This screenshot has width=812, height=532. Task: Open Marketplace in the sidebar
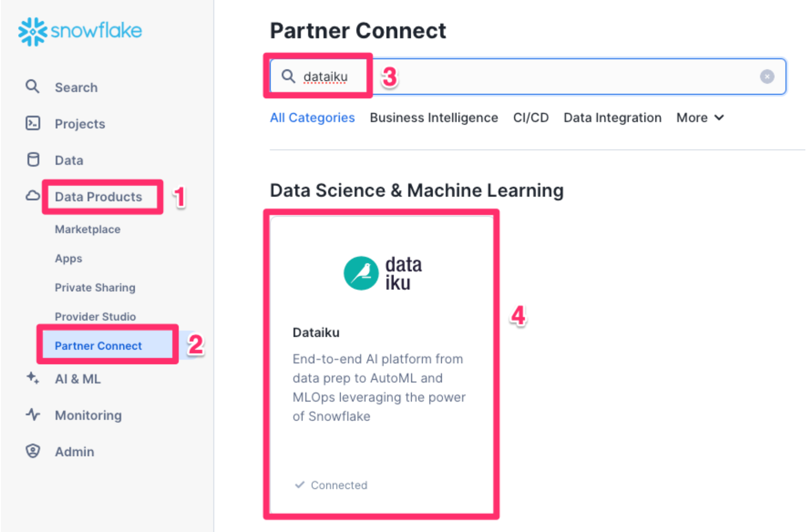[87, 229]
